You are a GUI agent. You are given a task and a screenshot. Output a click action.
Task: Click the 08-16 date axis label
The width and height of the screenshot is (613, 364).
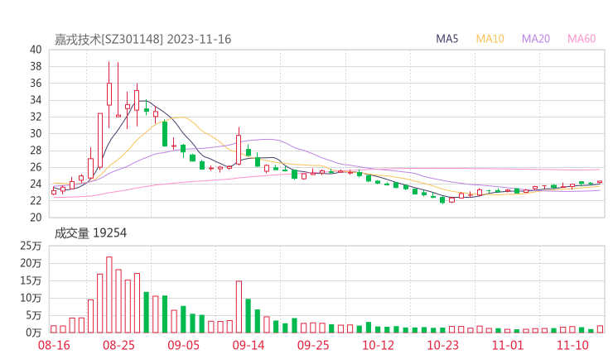click(54, 345)
